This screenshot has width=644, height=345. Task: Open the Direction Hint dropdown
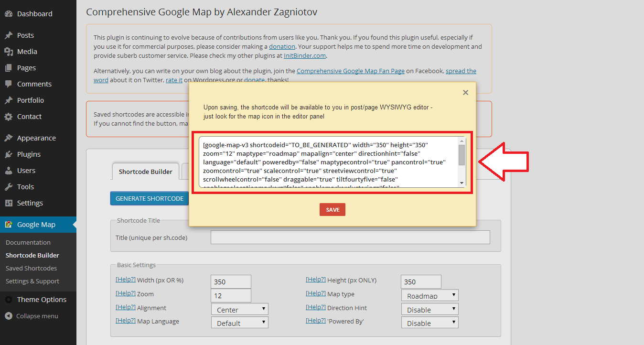pos(429,309)
